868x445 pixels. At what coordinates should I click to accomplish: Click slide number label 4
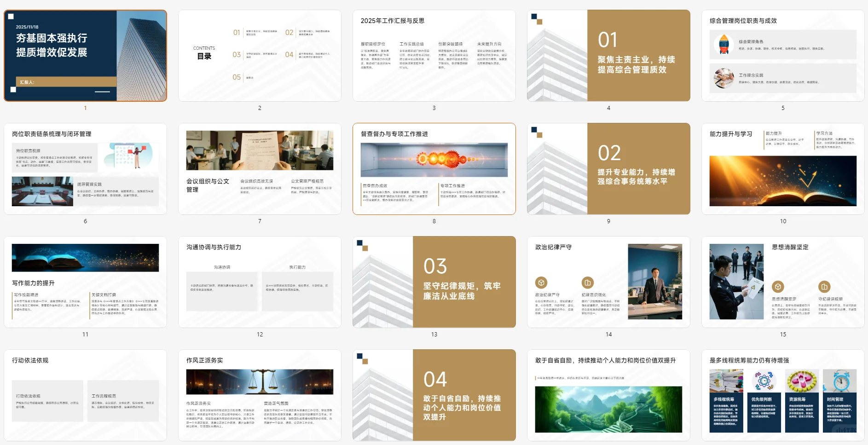608,108
